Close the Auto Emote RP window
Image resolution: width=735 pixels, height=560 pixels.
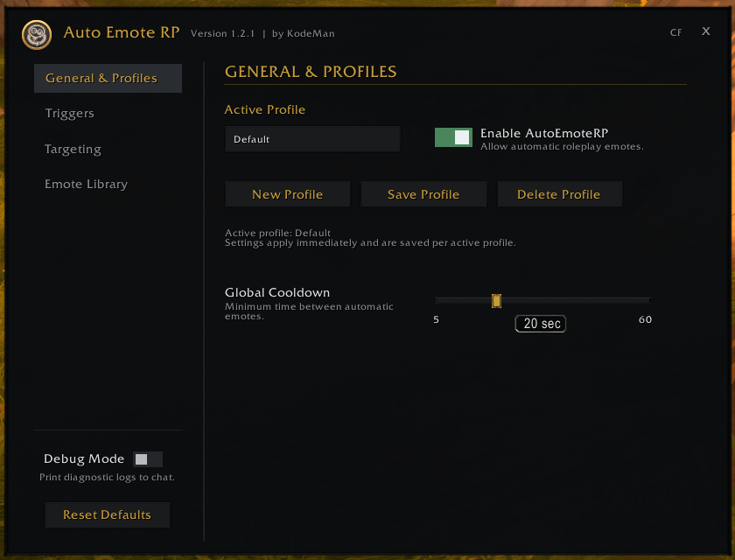click(x=705, y=31)
